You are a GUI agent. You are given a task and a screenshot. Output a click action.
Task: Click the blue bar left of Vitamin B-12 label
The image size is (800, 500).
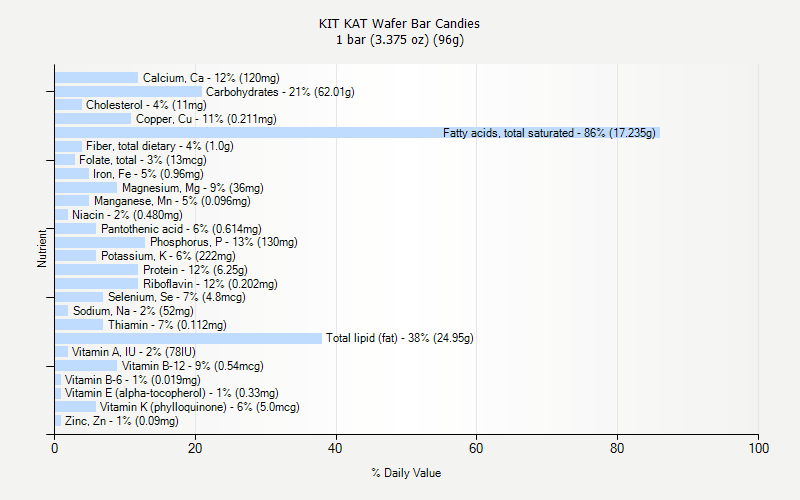coord(86,365)
